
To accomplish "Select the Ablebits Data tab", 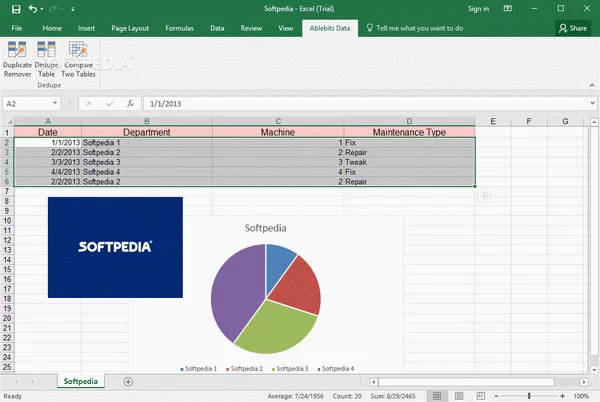I will pos(330,28).
